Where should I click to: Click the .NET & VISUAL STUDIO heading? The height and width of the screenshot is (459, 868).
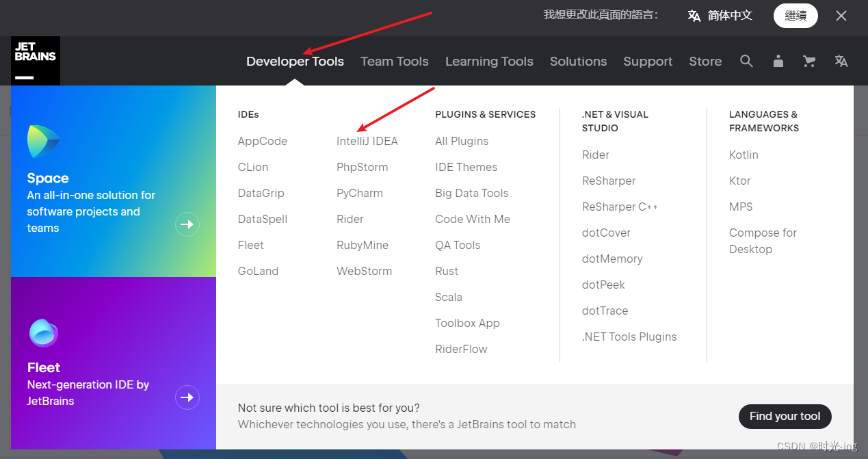click(615, 121)
